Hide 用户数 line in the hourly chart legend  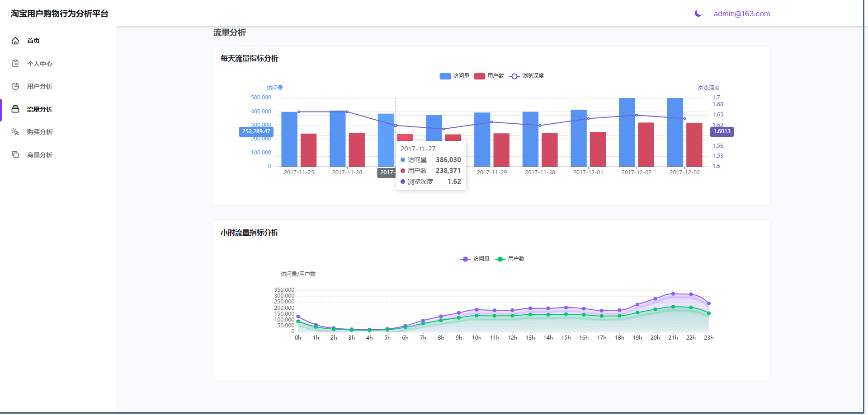510,259
